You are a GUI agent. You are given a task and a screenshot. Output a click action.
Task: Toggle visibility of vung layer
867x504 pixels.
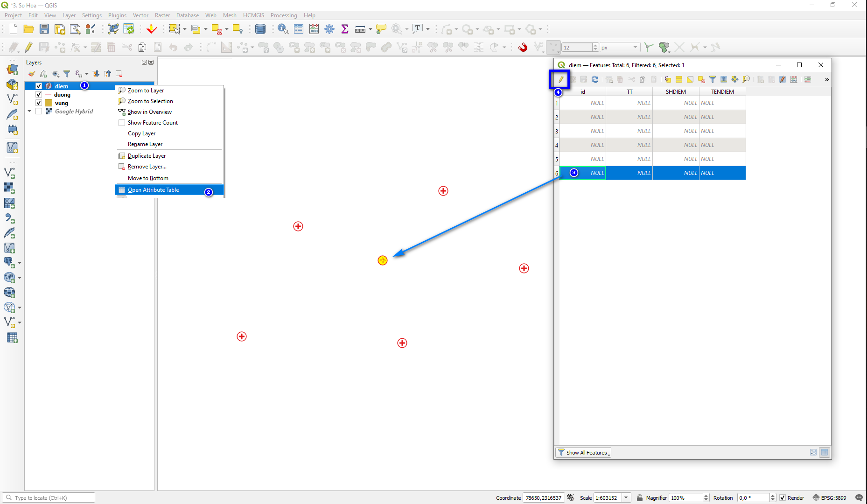[39, 103]
